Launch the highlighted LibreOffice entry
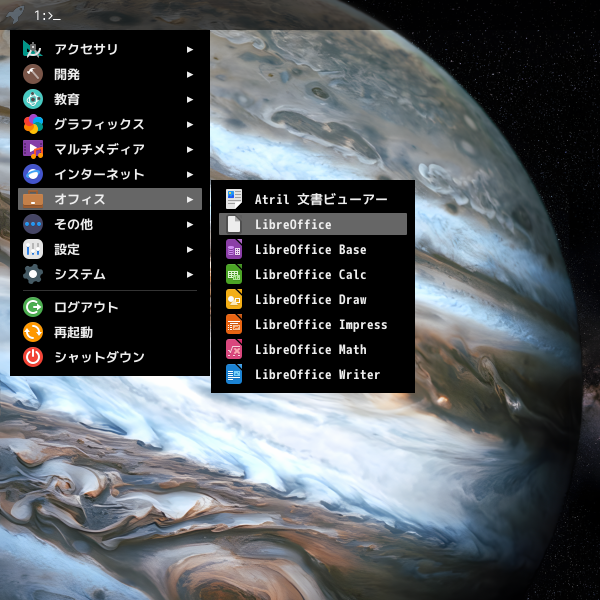600x600 pixels. [x=313, y=224]
